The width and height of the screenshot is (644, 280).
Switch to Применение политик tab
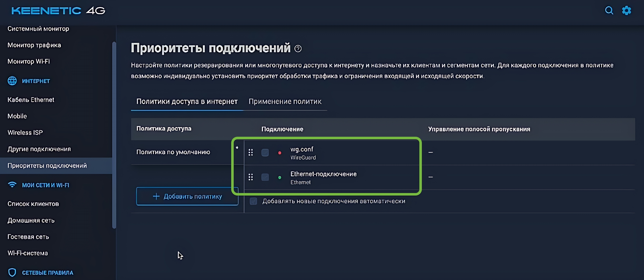click(x=285, y=102)
